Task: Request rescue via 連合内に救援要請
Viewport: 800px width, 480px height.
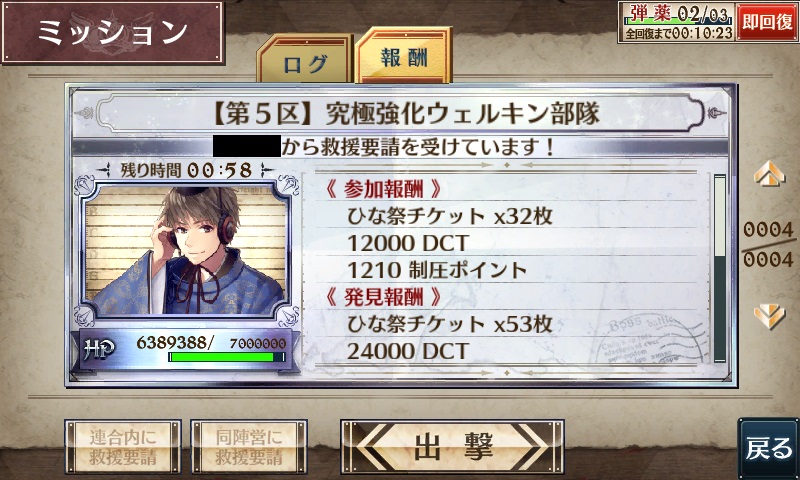Action: pos(123,446)
